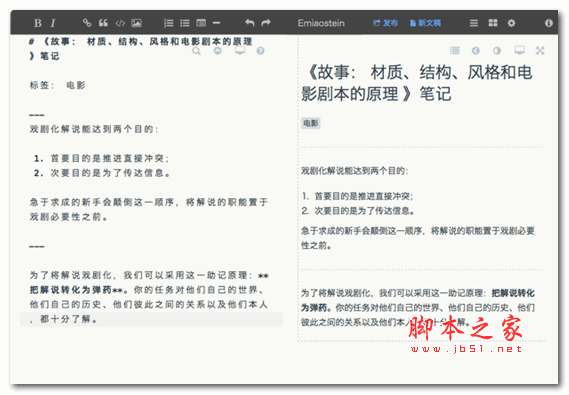Image resolution: width=569 pixels, height=395 pixels.
Task: Click the 电影 tag in the preview
Action: pyautogui.click(x=311, y=123)
